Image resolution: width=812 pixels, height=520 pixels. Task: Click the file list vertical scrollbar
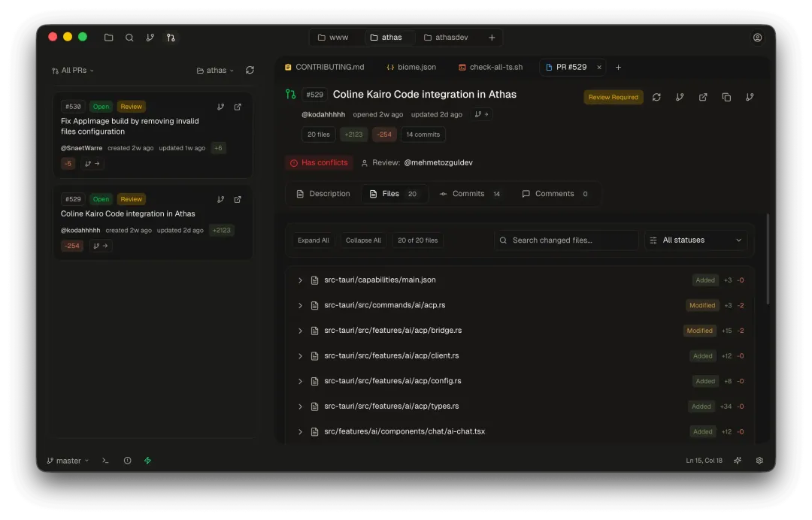coord(767,258)
